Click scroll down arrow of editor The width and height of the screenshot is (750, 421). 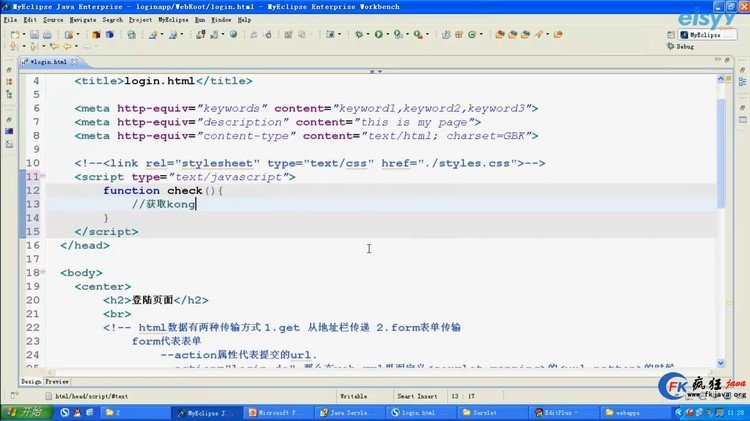click(721, 363)
